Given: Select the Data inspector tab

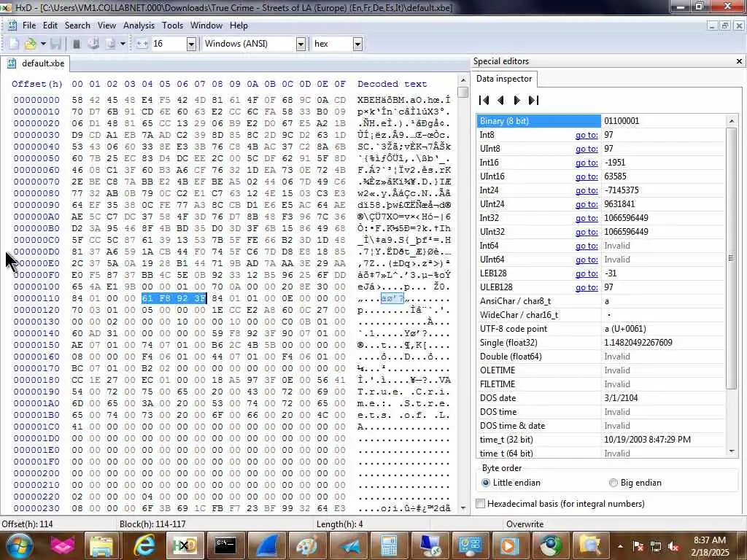Looking at the screenshot, I should [x=504, y=79].
